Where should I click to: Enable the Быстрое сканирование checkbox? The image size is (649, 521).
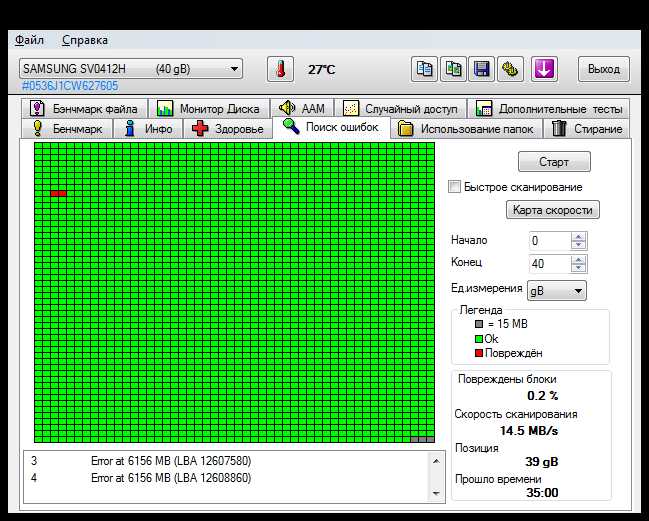[x=454, y=187]
